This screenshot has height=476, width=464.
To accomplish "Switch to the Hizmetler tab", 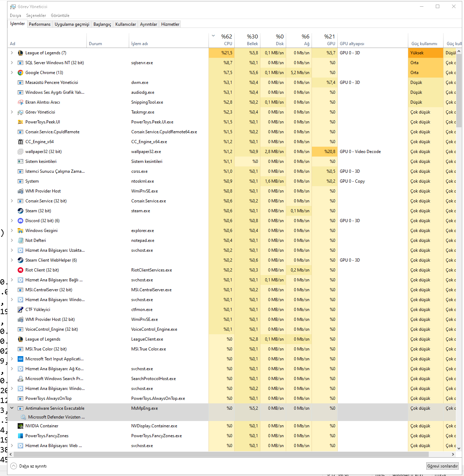I will click(170, 24).
